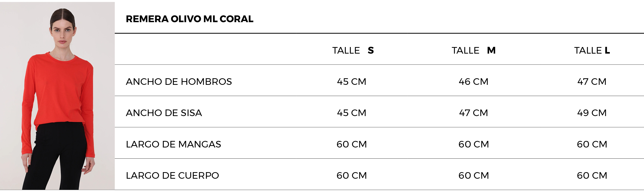Viewport: 644px width, 192px height.
Task: Click the TALLE S column header
Action: click(353, 50)
